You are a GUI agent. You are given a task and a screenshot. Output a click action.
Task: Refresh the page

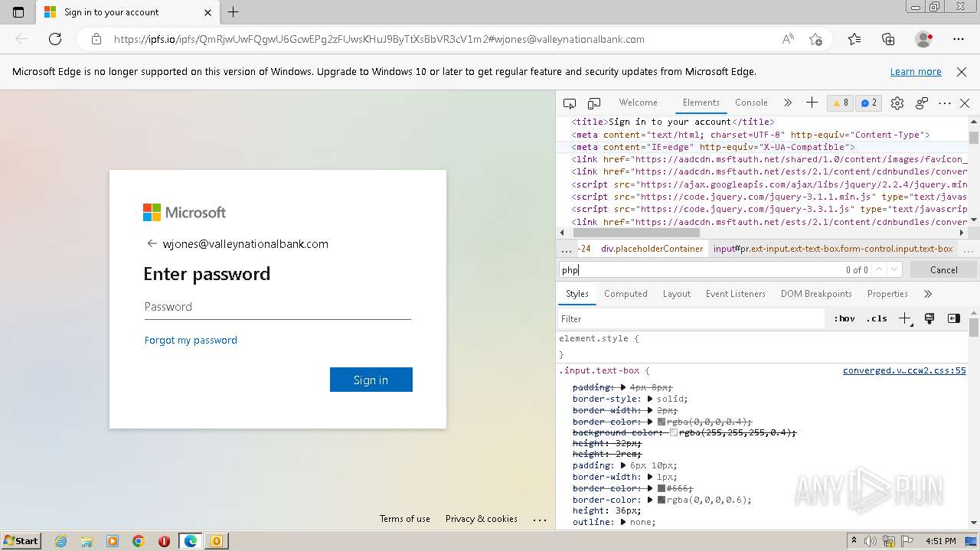55,39
